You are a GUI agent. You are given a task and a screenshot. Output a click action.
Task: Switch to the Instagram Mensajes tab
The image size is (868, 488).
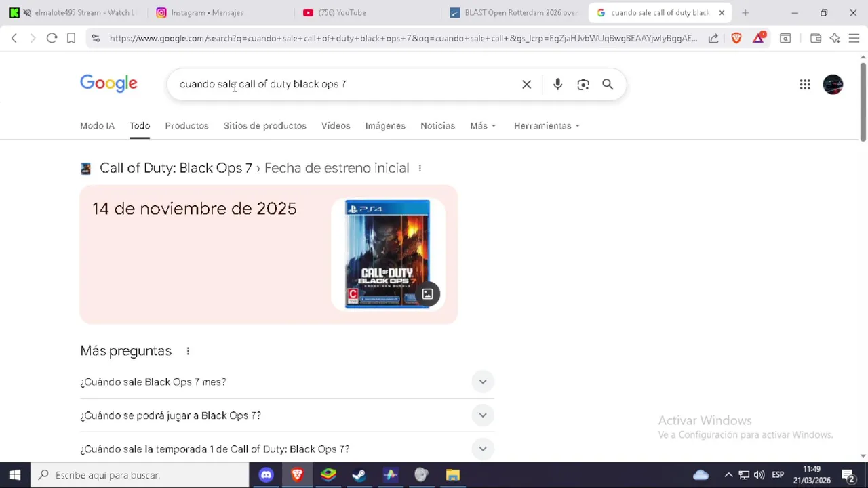[217, 12]
